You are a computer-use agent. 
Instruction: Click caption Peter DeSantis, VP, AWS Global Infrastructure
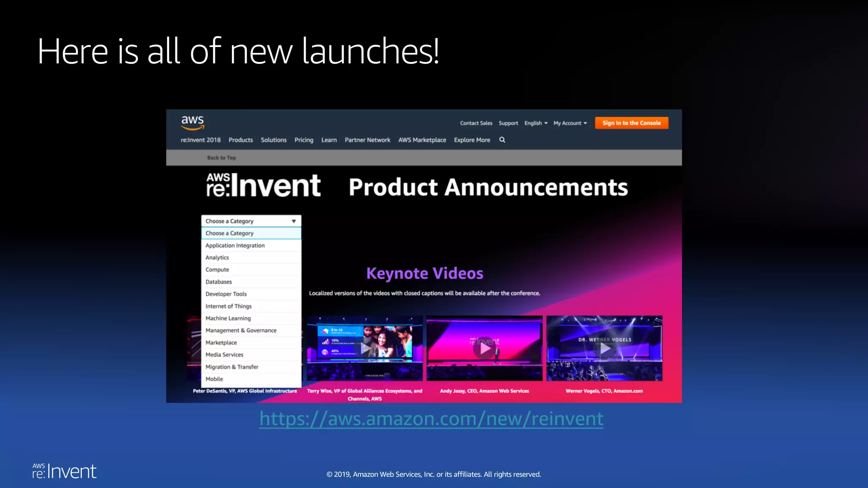(245, 391)
